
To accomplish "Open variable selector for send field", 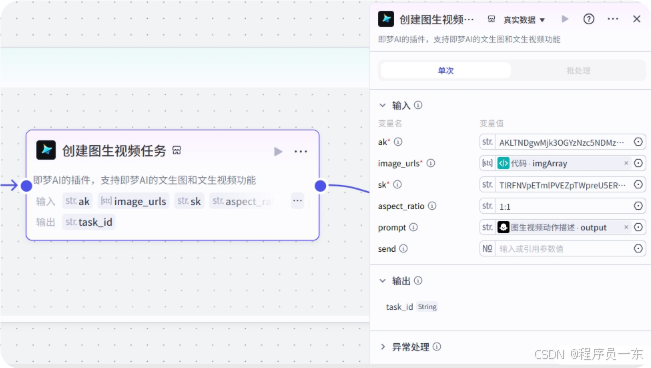I will click(x=639, y=248).
